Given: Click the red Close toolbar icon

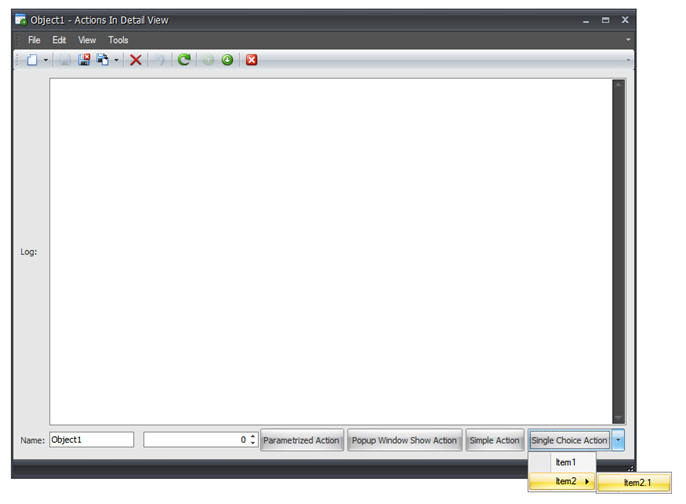Looking at the screenshot, I should (x=252, y=60).
